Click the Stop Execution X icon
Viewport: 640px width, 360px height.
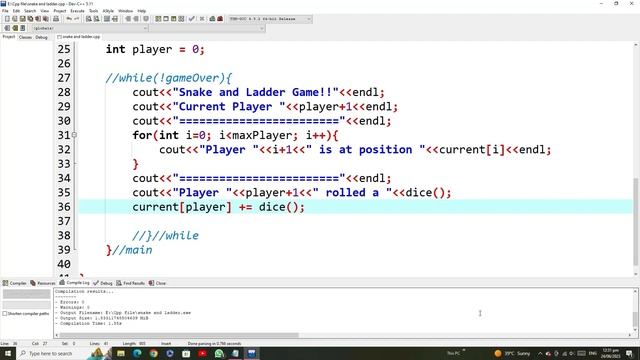202,19
